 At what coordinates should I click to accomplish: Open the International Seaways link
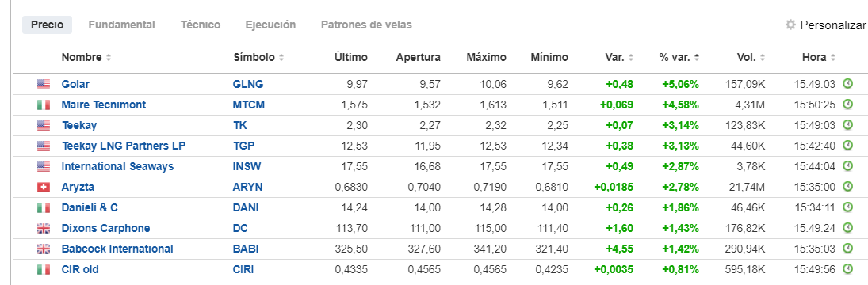(117, 166)
